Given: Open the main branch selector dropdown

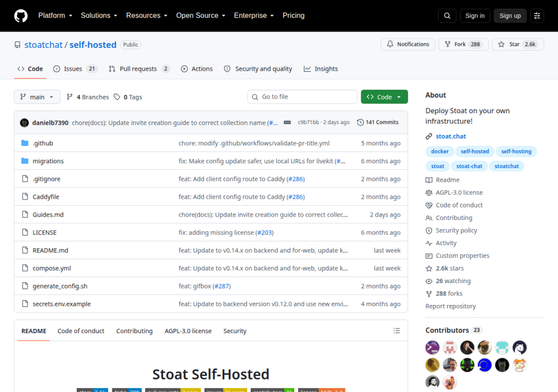Looking at the screenshot, I should point(37,97).
